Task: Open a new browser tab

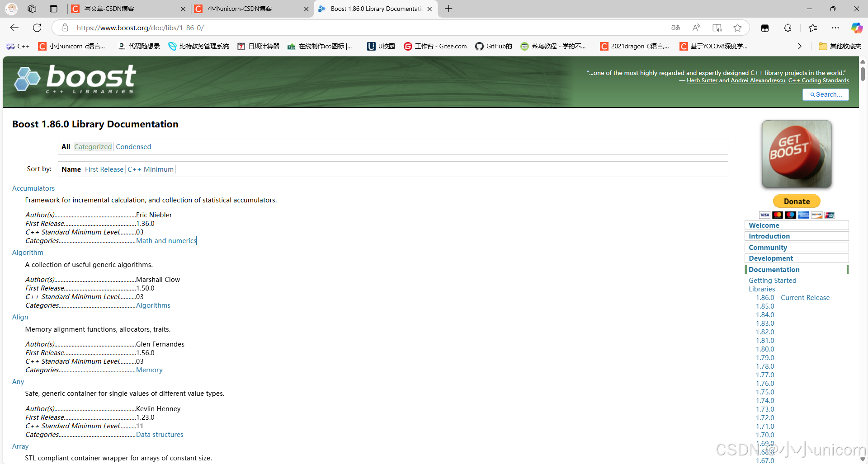Action: (x=448, y=9)
